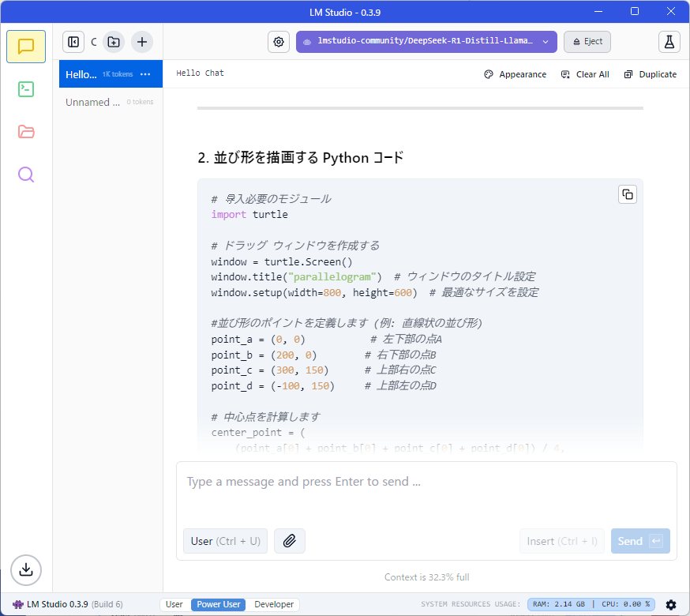Create a new chat folder
690x616 pixels.
pyautogui.click(x=114, y=42)
